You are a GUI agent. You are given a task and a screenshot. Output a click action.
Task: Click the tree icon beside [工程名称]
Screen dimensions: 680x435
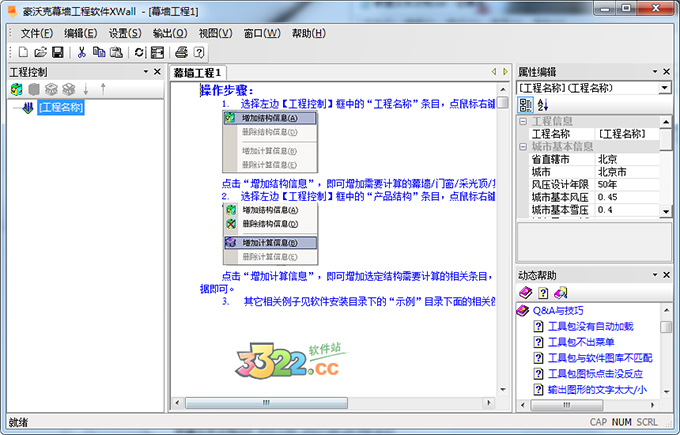click(28, 108)
